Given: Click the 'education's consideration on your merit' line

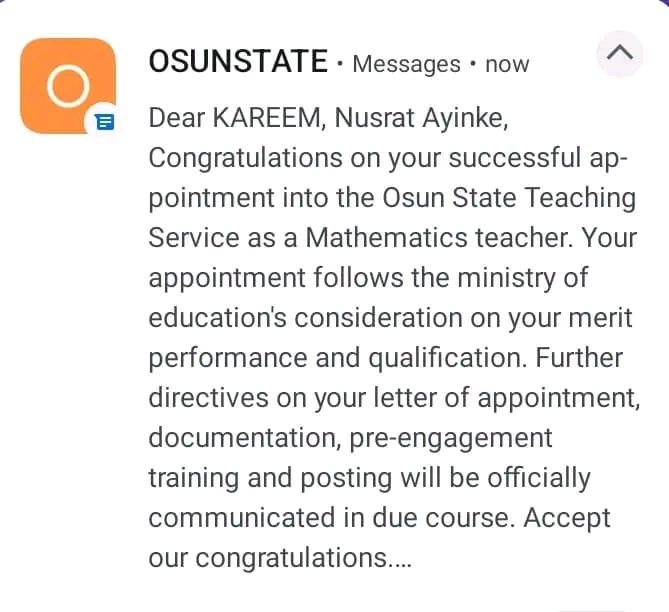Looking at the screenshot, I should [390, 318].
